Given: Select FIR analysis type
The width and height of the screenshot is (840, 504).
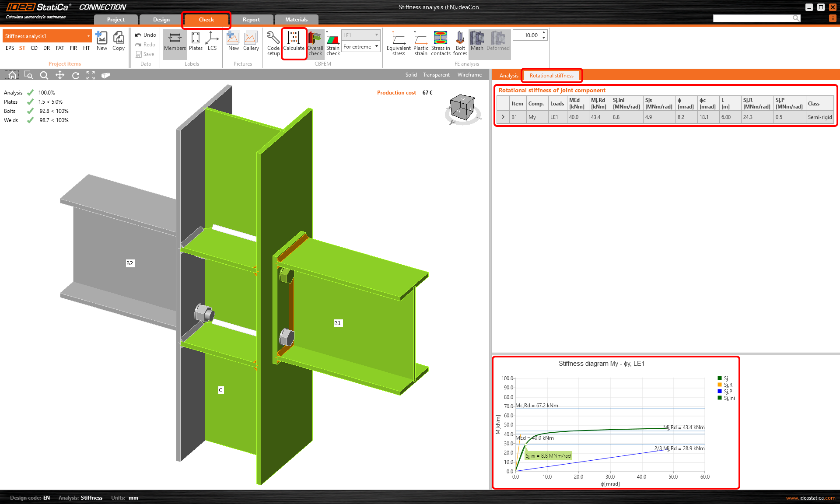Looking at the screenshot, I should 73,48.
